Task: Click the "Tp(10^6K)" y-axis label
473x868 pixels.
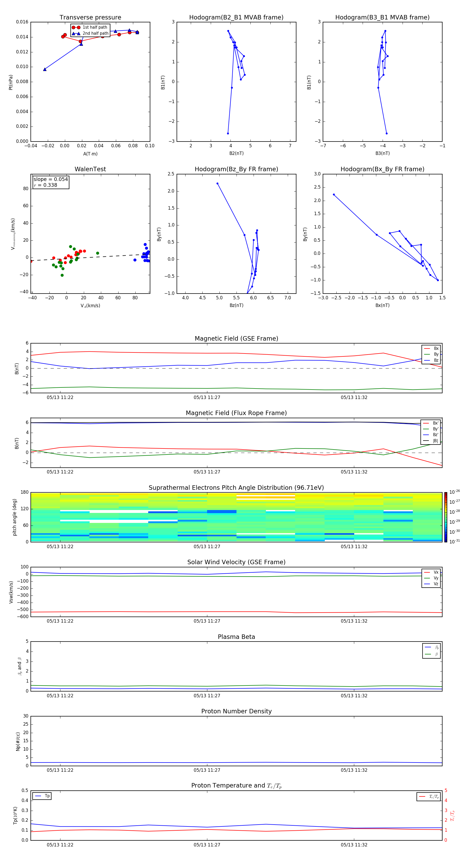Action: pos(15,815)
